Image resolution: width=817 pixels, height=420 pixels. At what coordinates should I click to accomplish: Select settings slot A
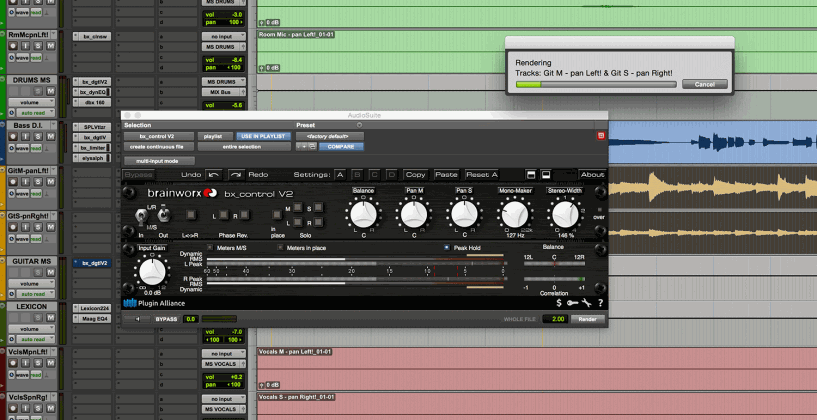click(340, 175)
